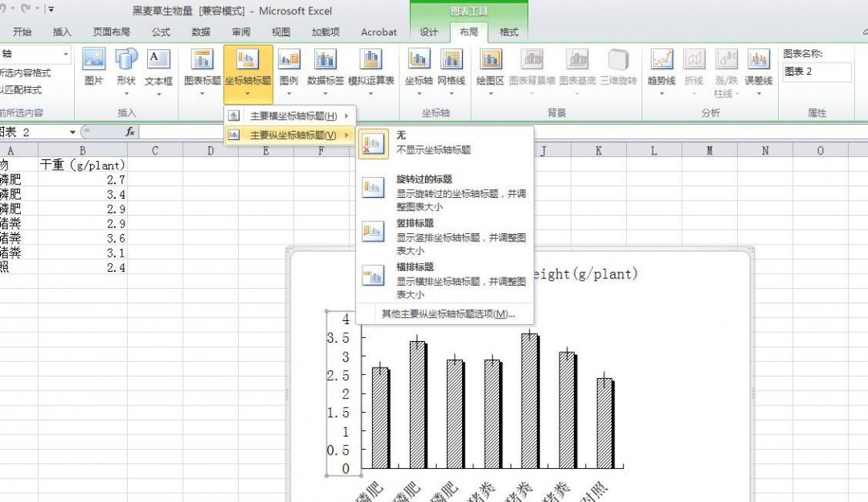Screen dimensions: 868x502
Task: Open the Acrobat tab
Action: [x=379, y=32]
